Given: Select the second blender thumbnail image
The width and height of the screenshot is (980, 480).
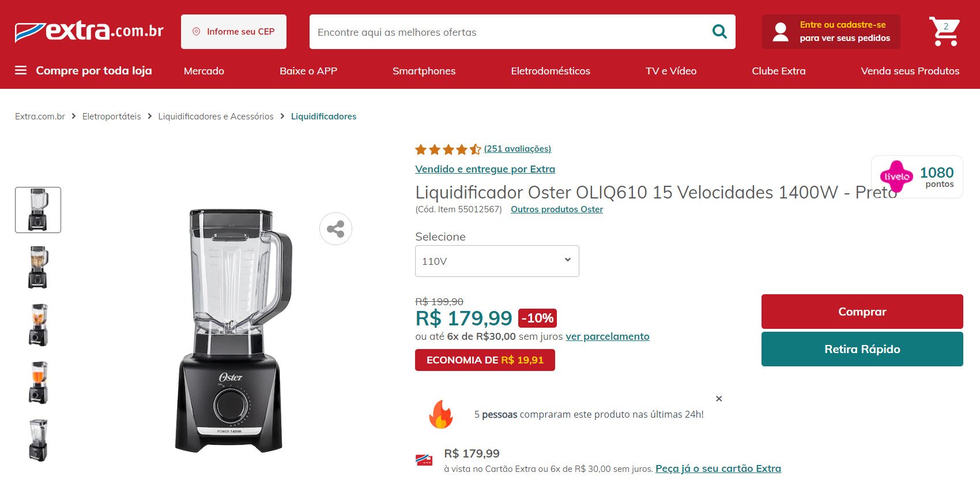Looking at the screenshot, I should point(38,267).
